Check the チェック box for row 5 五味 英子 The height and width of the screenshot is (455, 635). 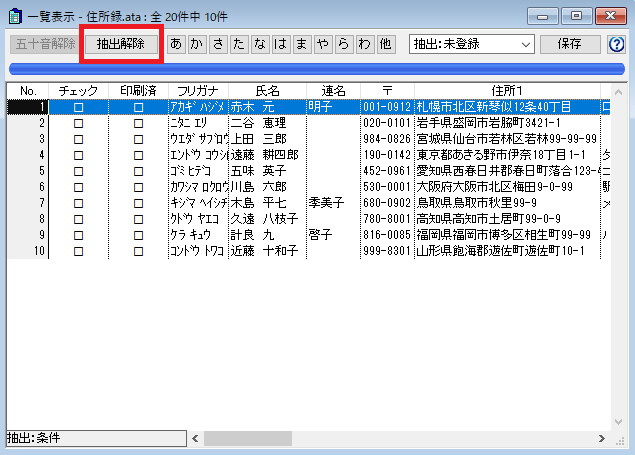click(78, 171)
